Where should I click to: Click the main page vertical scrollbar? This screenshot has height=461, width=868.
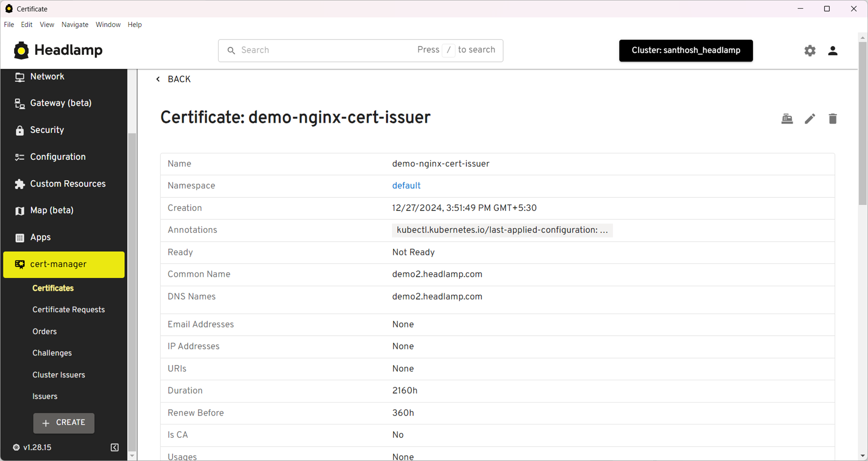(863, 123)
